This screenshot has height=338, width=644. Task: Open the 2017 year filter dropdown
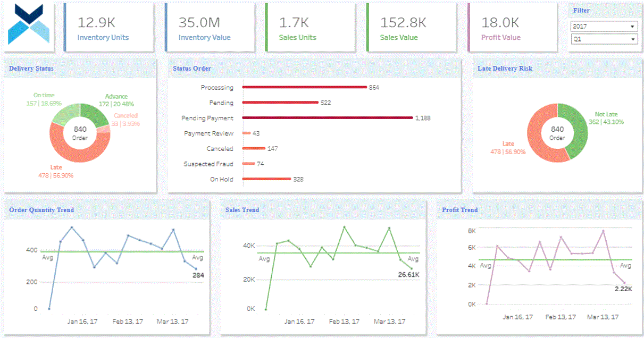click(604, 26)
